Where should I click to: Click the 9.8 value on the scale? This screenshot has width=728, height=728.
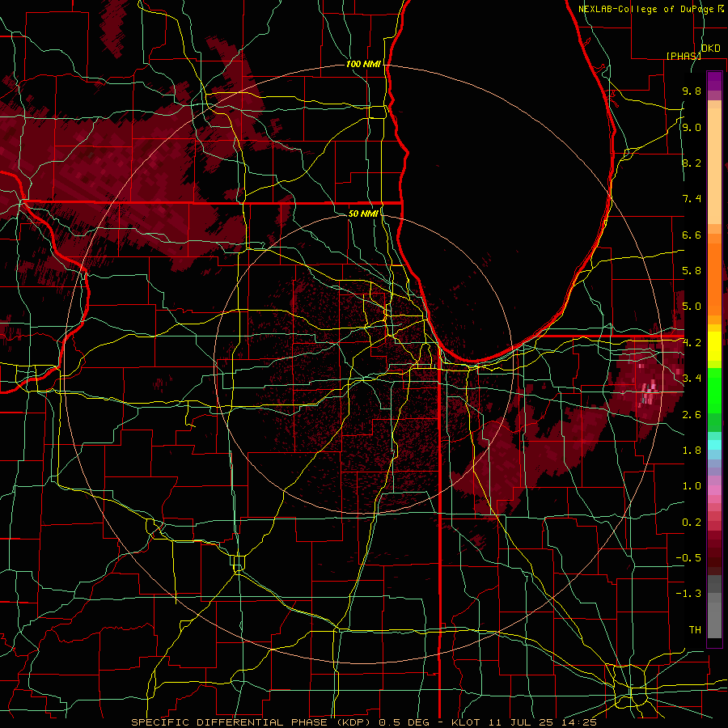click(x=692, y=91)
